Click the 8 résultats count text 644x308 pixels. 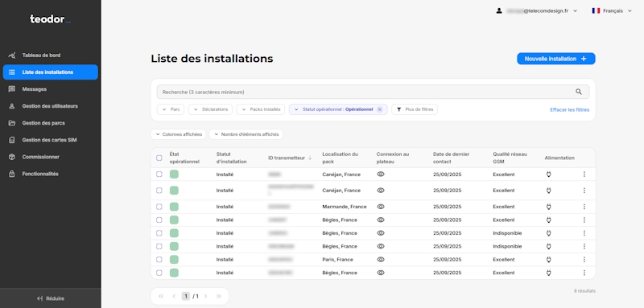pyautogui.click(x=584, y=291)
